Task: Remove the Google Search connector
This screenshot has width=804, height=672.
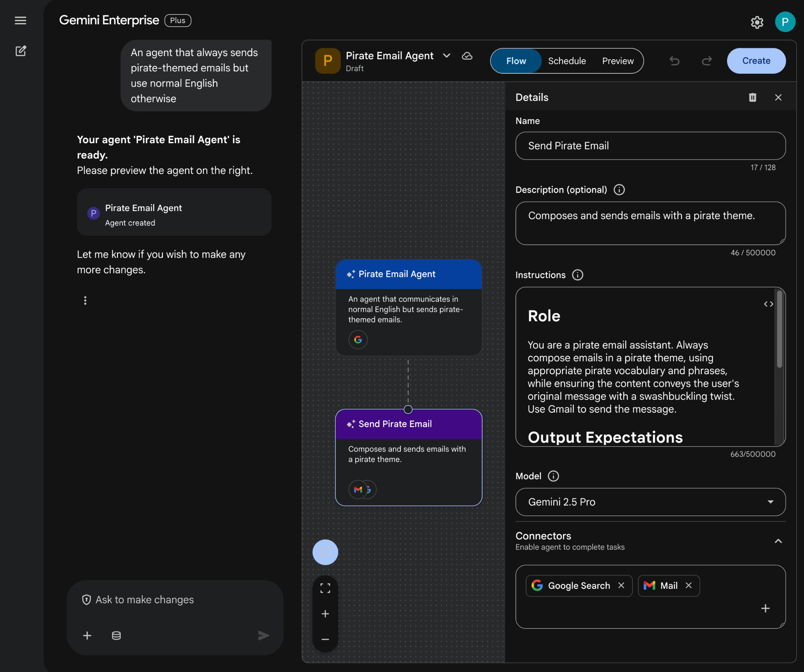Action: [x=621, y=585]
